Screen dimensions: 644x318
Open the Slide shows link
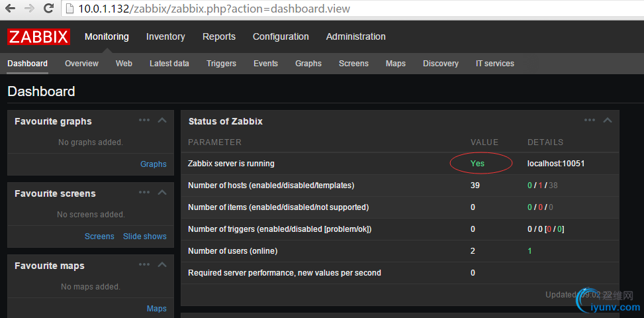pos(145,237)
